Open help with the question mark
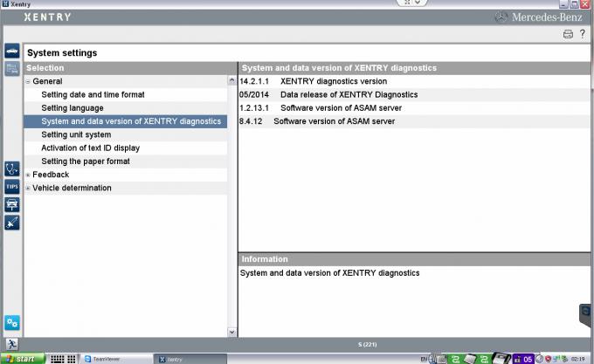594x364 pixels. (583, 34)
